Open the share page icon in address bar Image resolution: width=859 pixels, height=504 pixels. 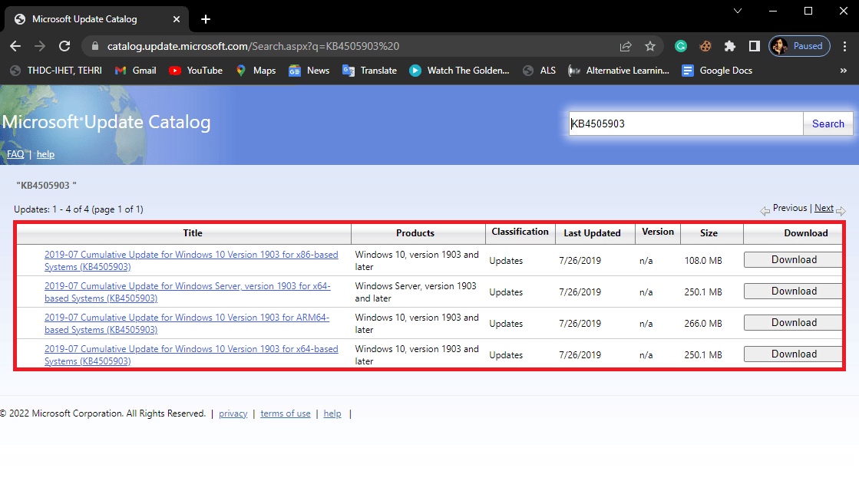pyautogui.click(x=626, y=46)
